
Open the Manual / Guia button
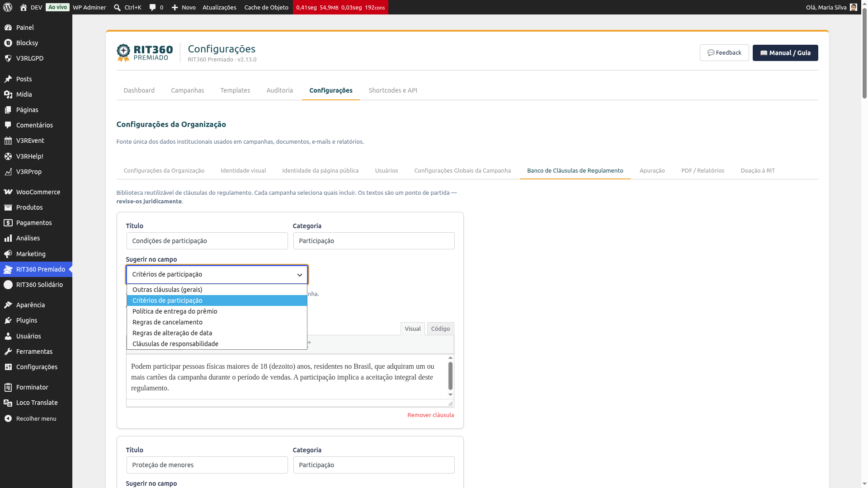click(785, 53)
